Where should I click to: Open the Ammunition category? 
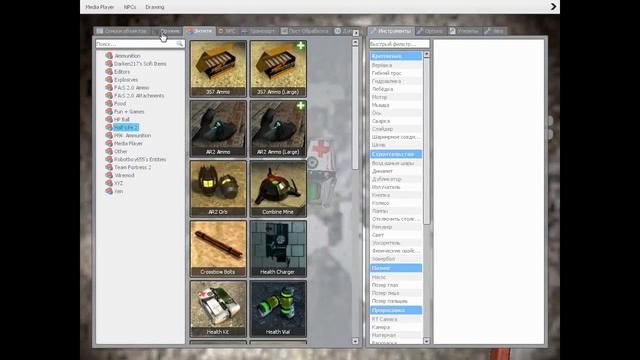[127, 56]
